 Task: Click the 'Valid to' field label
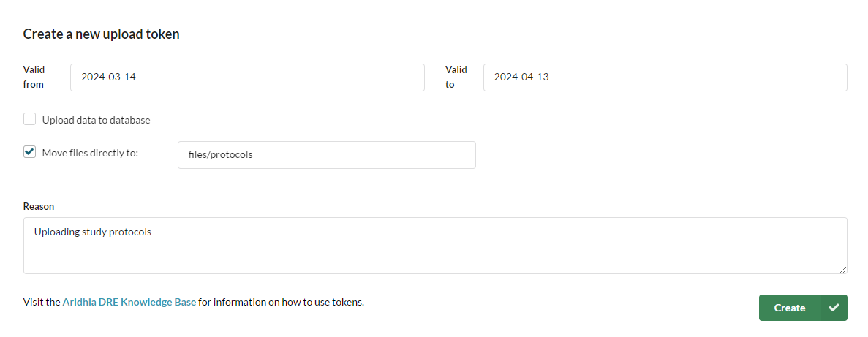[456, 77]
